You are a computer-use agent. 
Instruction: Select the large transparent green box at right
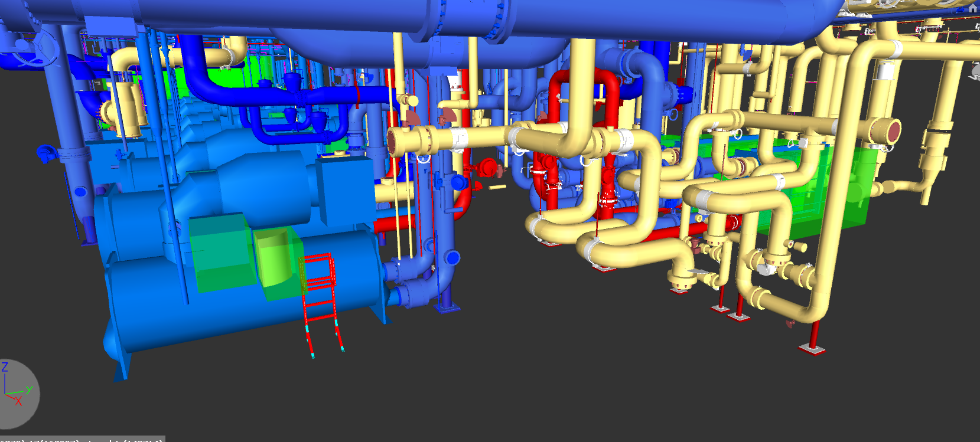tap(827, 195)
